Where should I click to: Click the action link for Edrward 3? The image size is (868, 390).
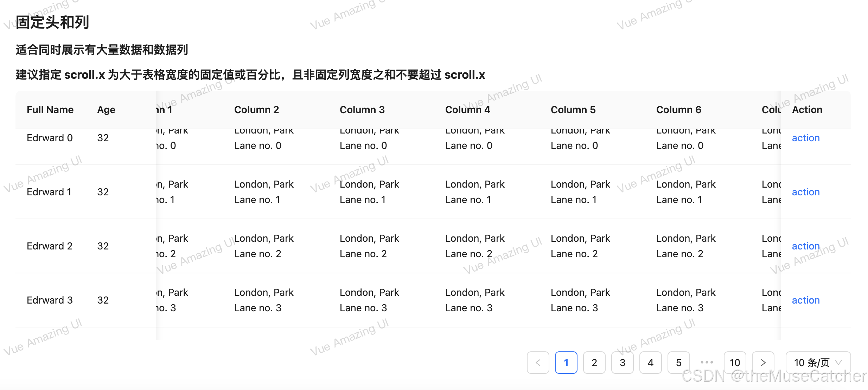pos(805,300)
